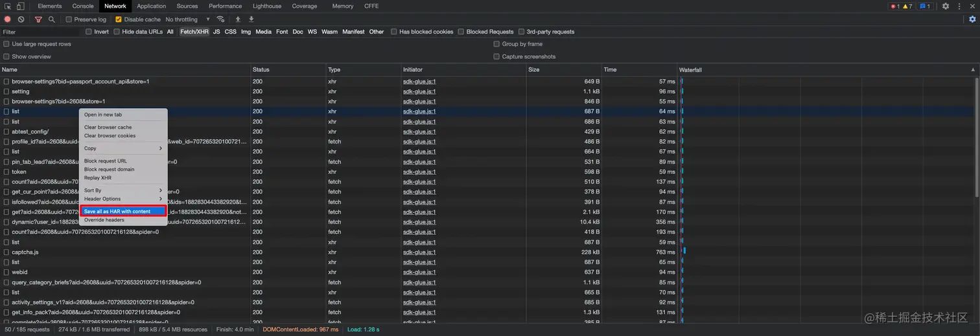Expand the Copy submenu
This screenshot has width=980, height=336.
point(123,148)
